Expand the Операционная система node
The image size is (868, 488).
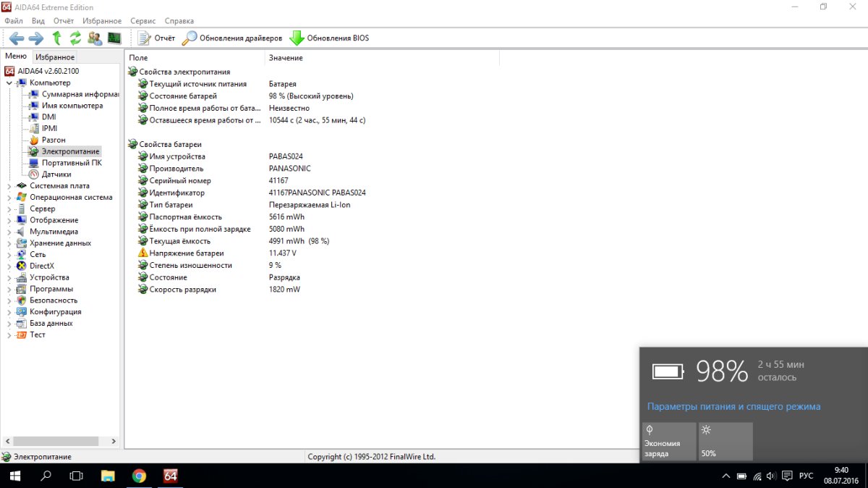click(x=9, y=197)
